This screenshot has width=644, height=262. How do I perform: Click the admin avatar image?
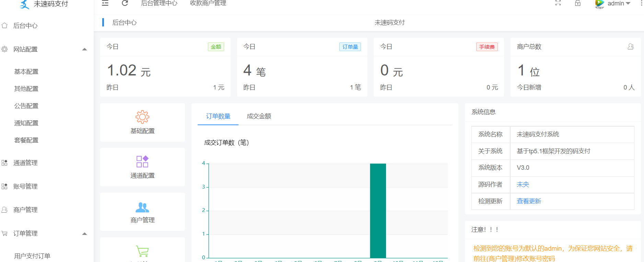coord(599,4)
